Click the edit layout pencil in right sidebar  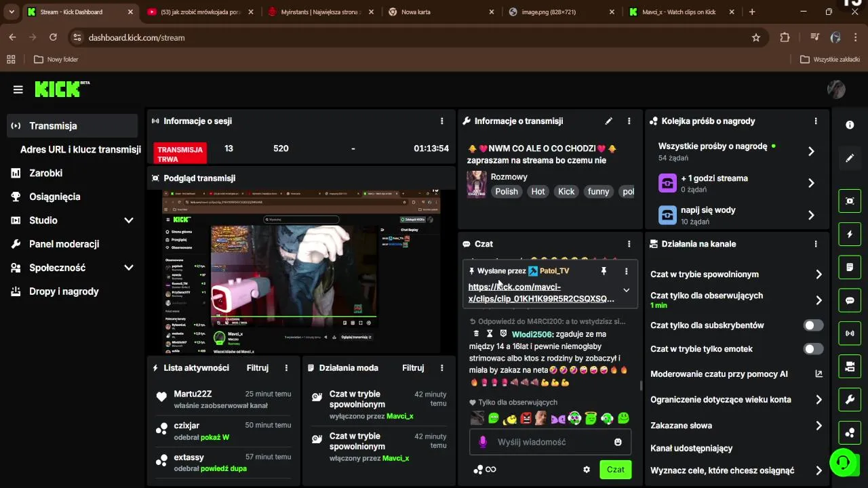pos(850,158)
